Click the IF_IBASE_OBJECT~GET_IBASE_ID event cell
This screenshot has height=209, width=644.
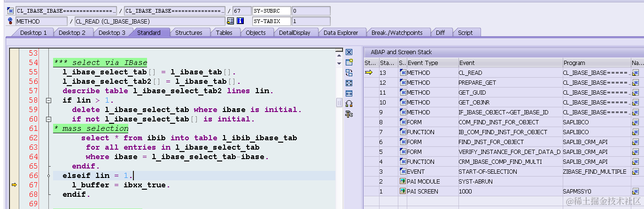[511, 112]
